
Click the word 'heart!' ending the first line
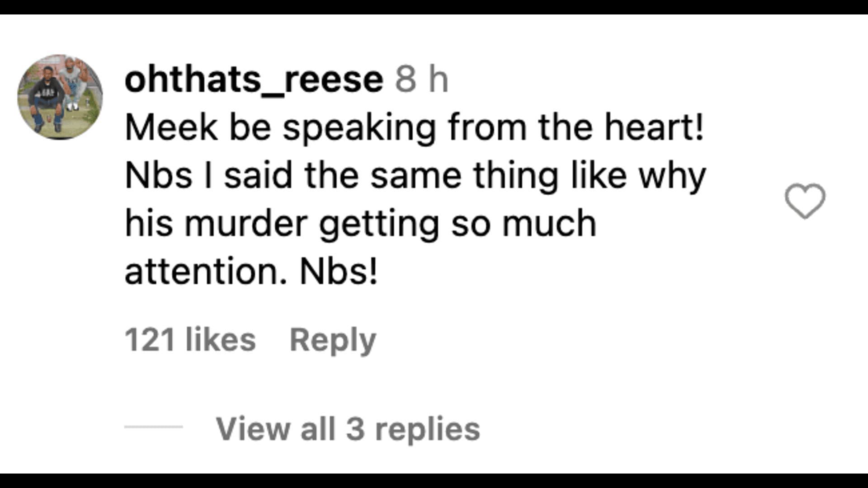click(655, 127)
